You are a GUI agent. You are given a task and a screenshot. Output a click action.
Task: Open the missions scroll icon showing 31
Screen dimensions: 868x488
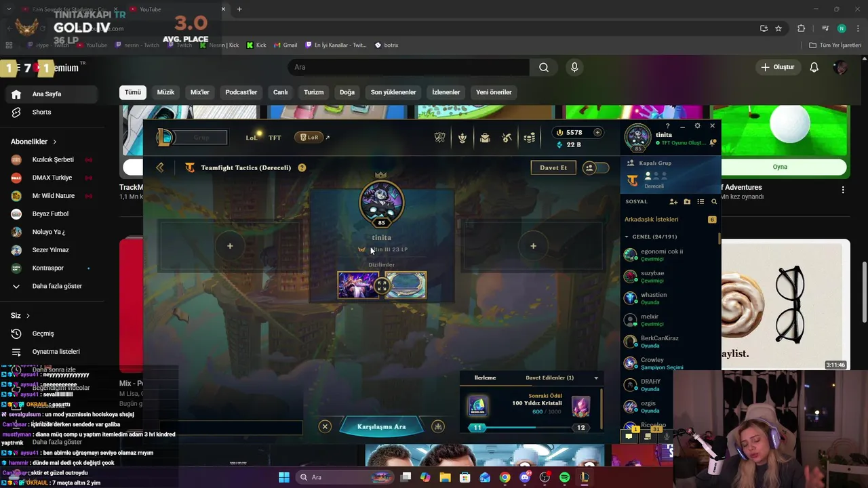tap(648, 436)
